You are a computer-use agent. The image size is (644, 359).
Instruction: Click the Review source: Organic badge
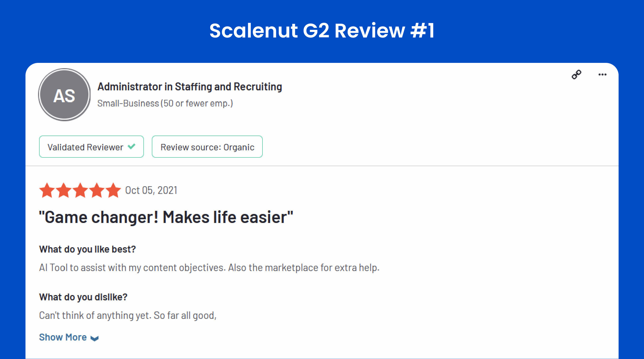tap(207, 147)
